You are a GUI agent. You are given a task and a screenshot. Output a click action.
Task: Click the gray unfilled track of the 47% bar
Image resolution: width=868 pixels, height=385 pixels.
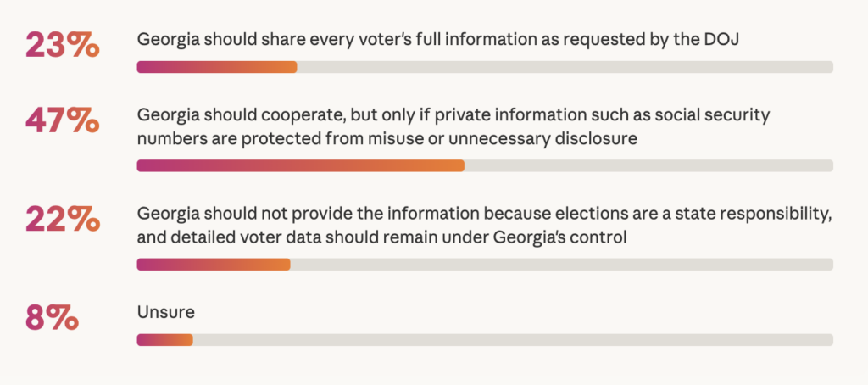[648, 165]
